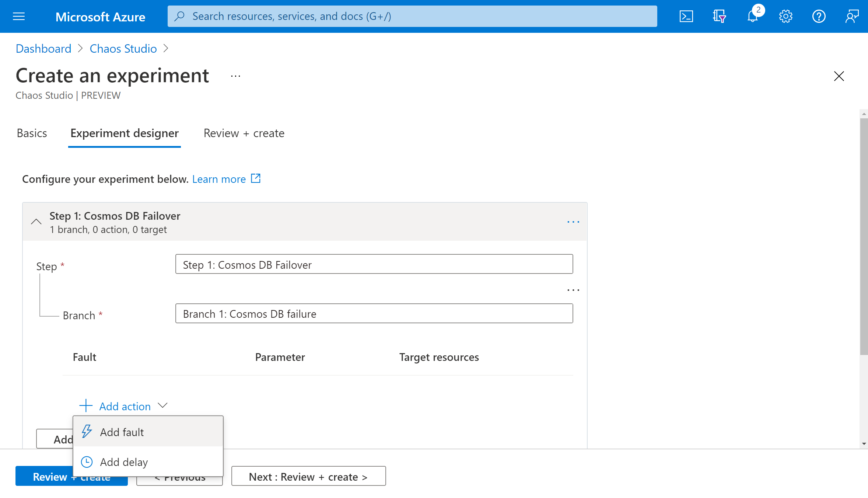Select the Basics tab

click(x=32, y=133)
